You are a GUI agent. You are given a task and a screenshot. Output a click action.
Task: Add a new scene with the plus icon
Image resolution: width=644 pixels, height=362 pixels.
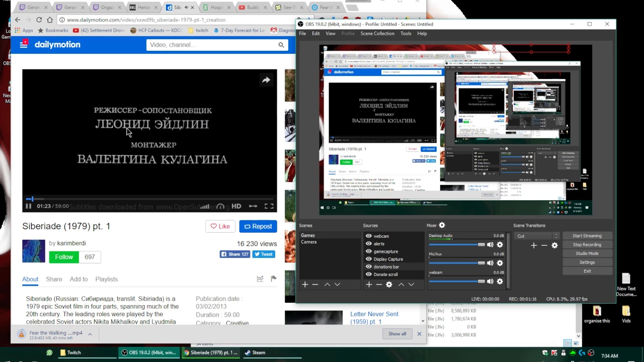click(x=305, y=285)
